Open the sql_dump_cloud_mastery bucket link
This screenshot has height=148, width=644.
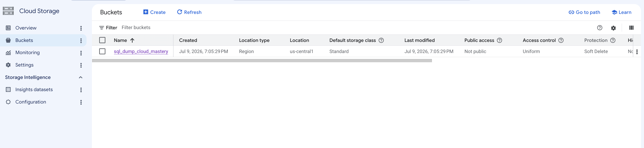[141, 51]
